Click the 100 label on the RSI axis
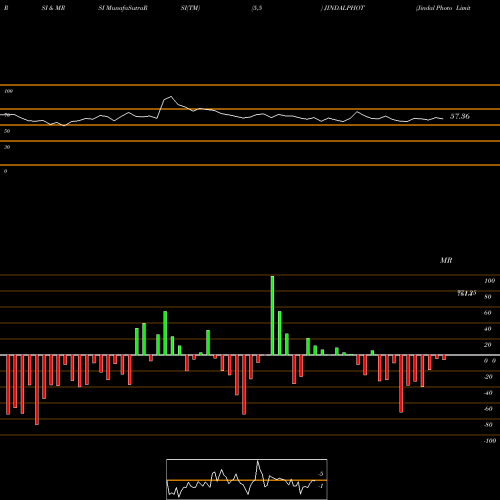 [x=8, y=91]
